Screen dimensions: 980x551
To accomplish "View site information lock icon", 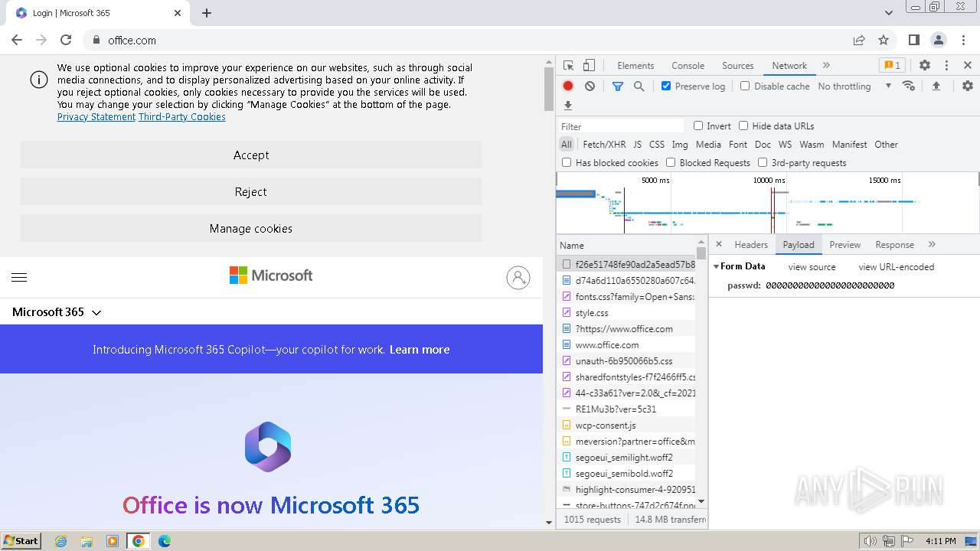I will tap(96, 40).
